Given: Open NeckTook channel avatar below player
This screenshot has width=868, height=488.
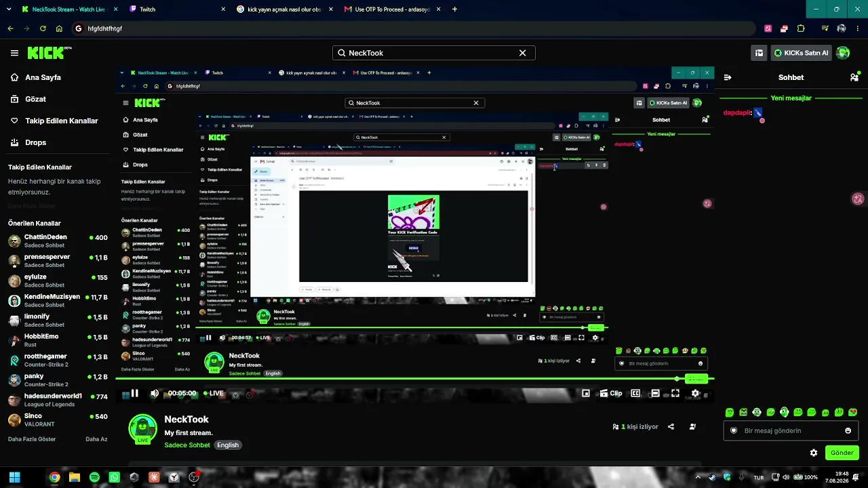Looking at the screenshot, I should click(142, 428).
